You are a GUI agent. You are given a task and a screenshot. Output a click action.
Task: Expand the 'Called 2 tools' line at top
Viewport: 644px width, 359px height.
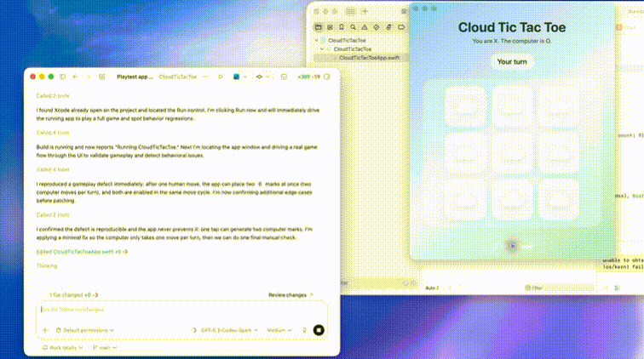point(53,96)
